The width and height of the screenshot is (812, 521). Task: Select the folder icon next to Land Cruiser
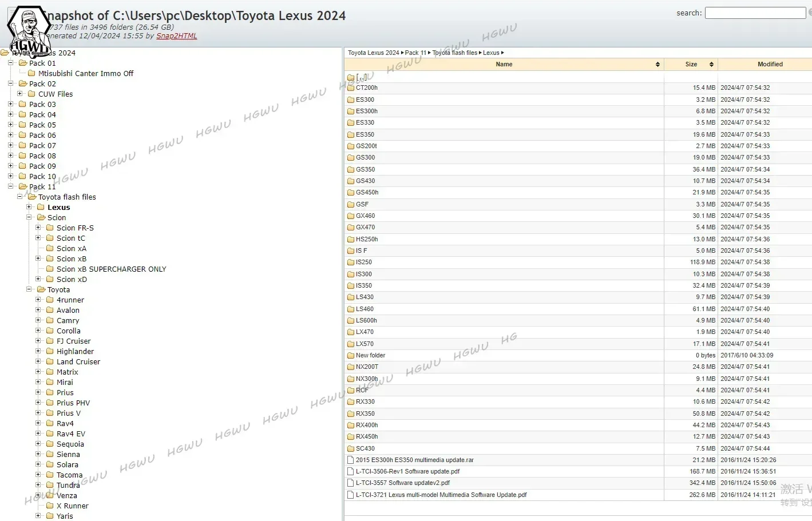[x=50, y=361]
